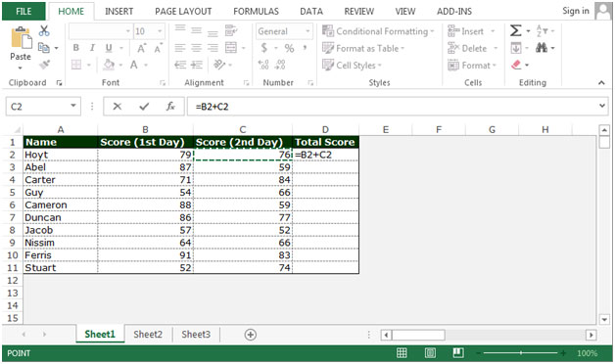This screenshot has width=615, height=364.
Task: Open Cell Styles dropdown
Action: (x=352, y=65)
